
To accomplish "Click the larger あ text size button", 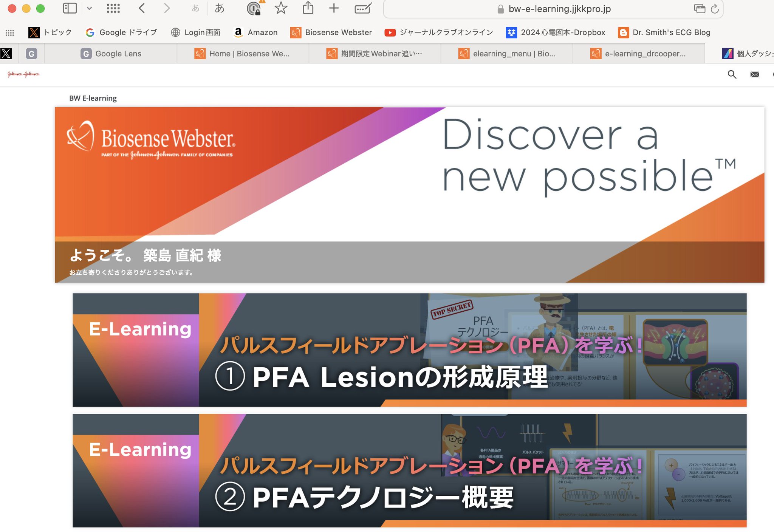I will [220, 8].
